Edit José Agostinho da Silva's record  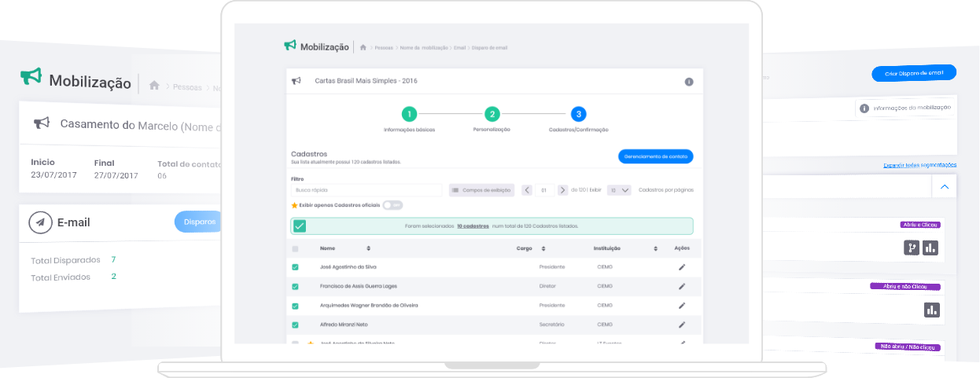pos(682,267)
